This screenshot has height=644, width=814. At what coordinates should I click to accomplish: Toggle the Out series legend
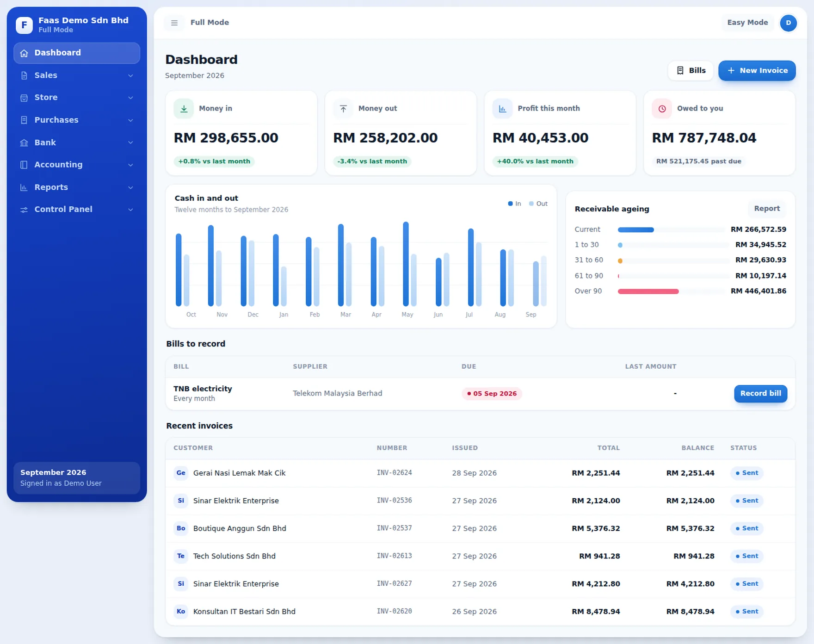click(x=538, y=204)
